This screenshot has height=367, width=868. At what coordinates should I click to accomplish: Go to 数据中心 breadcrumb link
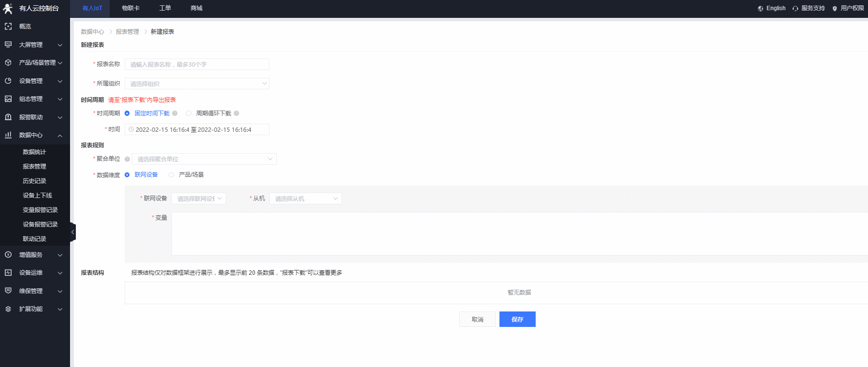click(x=92, y=32)
